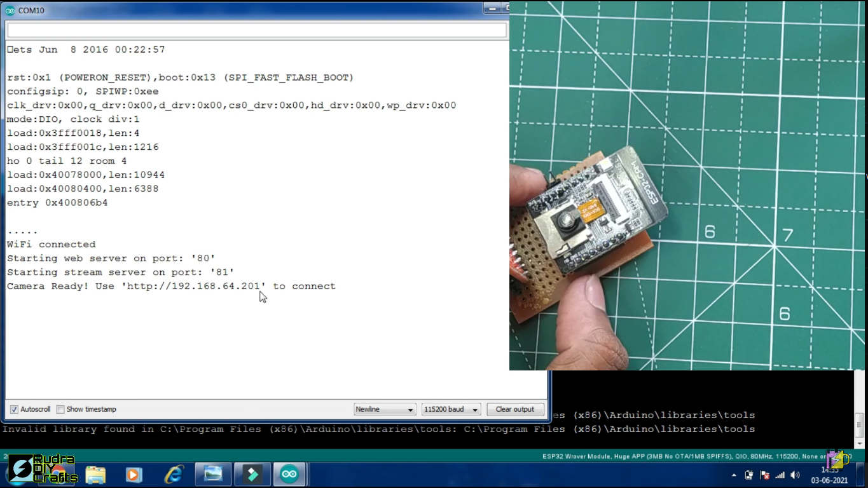Minimize the COM10 serial monitor window
Viewport: 868px width, 488px height.
pyautogui.click(x=492, y=8)
